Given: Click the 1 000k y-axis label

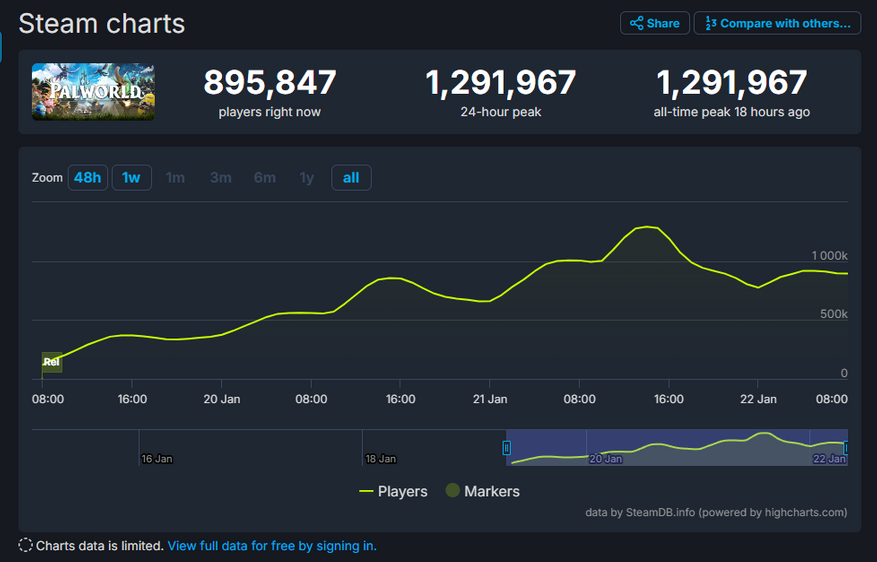Looking at the screenshot, I should pyautogui.click(x=829, y=256).
